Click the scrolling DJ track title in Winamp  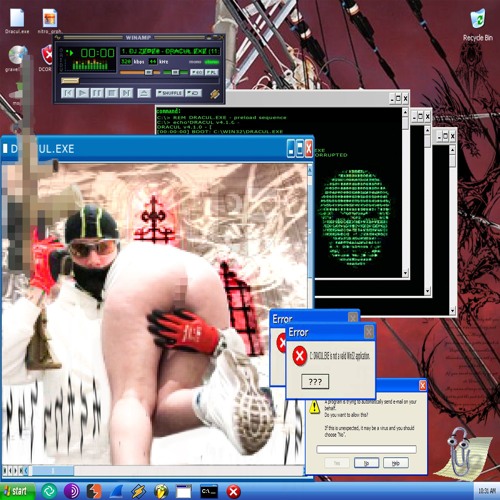tap(170, 51)
